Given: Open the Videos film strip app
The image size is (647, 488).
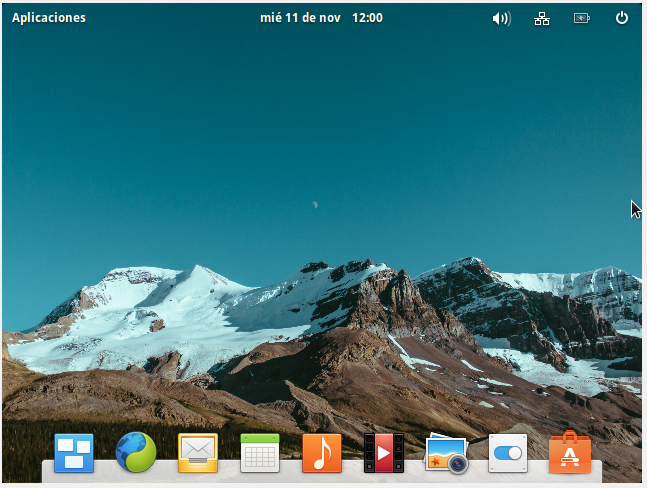Looking at the screenshot, I should 384,453.
